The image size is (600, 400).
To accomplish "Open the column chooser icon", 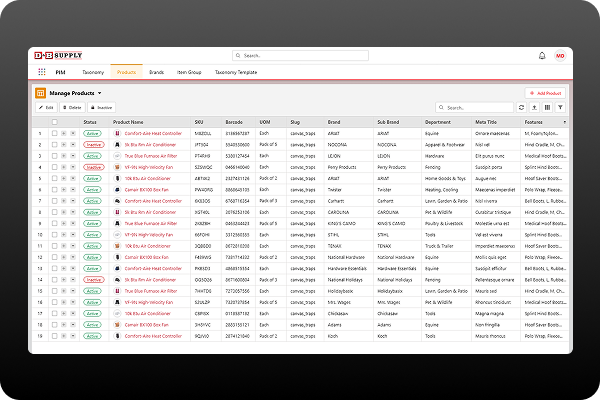I will pyautogui.click(x=547, y=107).
